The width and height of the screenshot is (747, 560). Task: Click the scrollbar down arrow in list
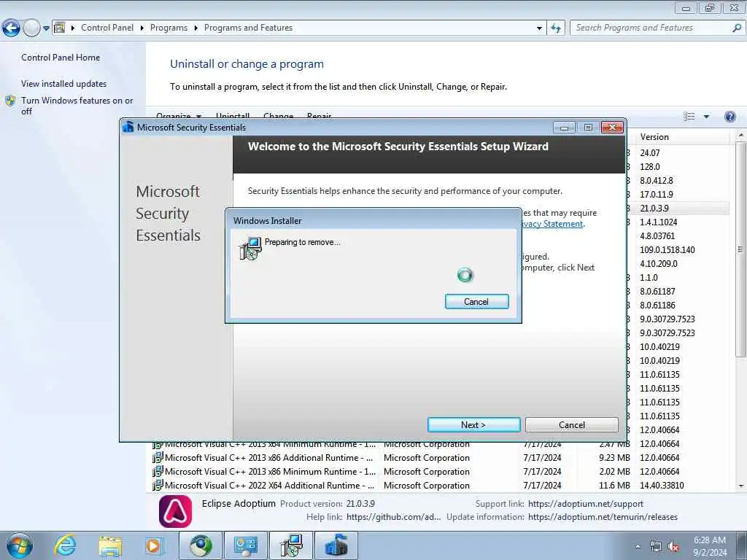741,486
